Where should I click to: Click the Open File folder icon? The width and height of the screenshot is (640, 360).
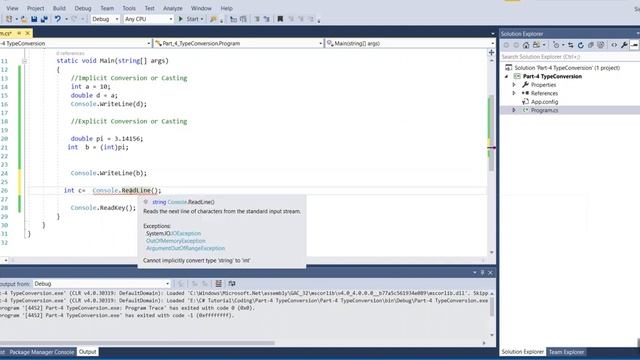[24, 19]
